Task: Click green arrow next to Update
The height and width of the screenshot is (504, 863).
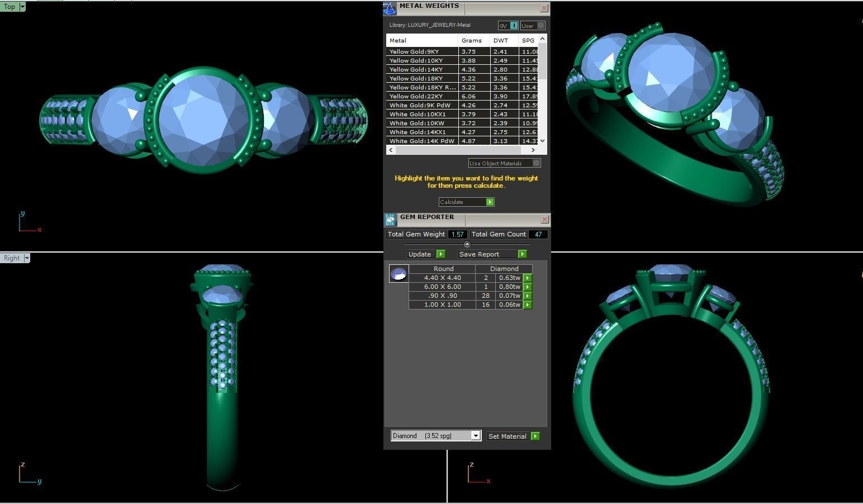Action: pos(440,254)
